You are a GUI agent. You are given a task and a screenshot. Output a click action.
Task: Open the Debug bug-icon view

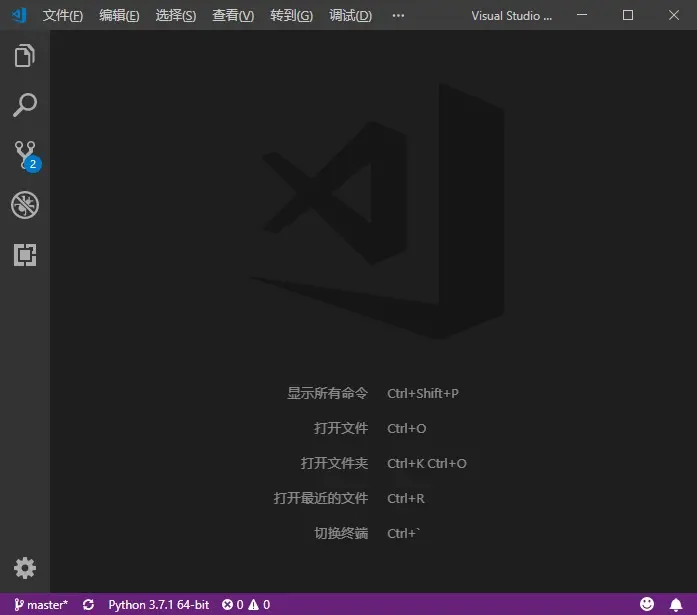[25, 205]
